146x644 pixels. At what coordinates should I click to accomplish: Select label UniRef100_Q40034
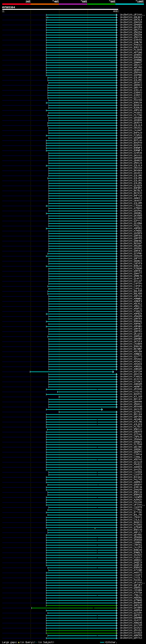point(131,374)
